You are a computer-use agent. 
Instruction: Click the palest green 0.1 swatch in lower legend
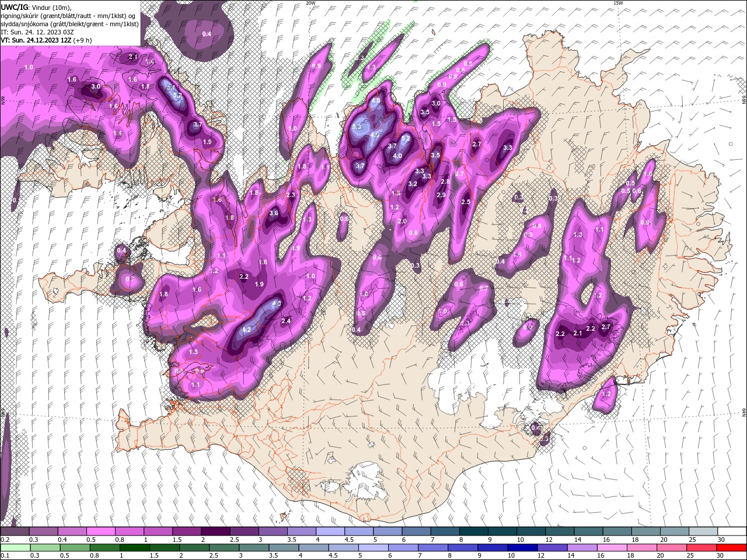(x=15, y=548)
